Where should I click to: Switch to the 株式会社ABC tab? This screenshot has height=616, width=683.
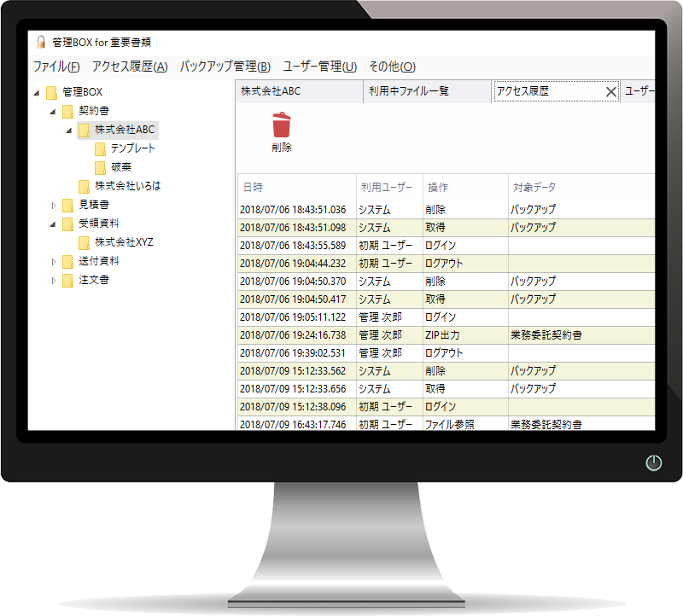(271, 91)
